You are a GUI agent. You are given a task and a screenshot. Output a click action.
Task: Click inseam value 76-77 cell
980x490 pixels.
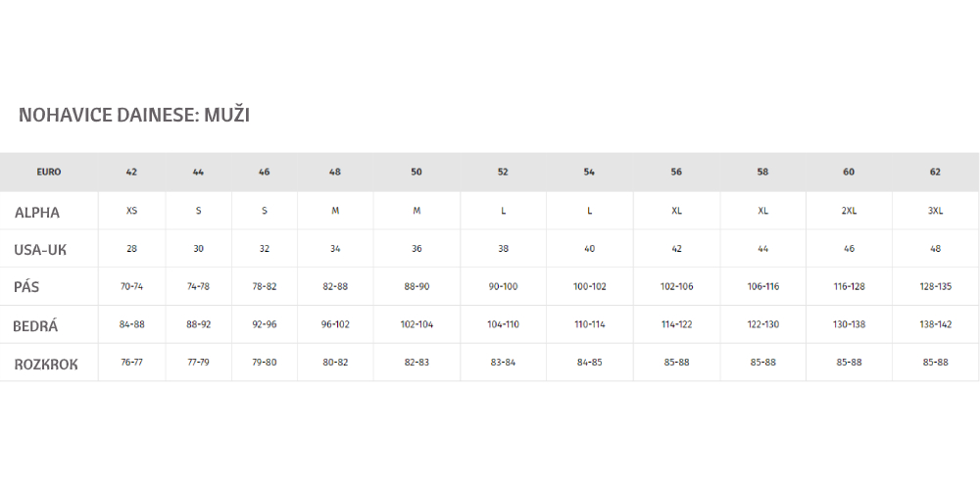[131, 363]
